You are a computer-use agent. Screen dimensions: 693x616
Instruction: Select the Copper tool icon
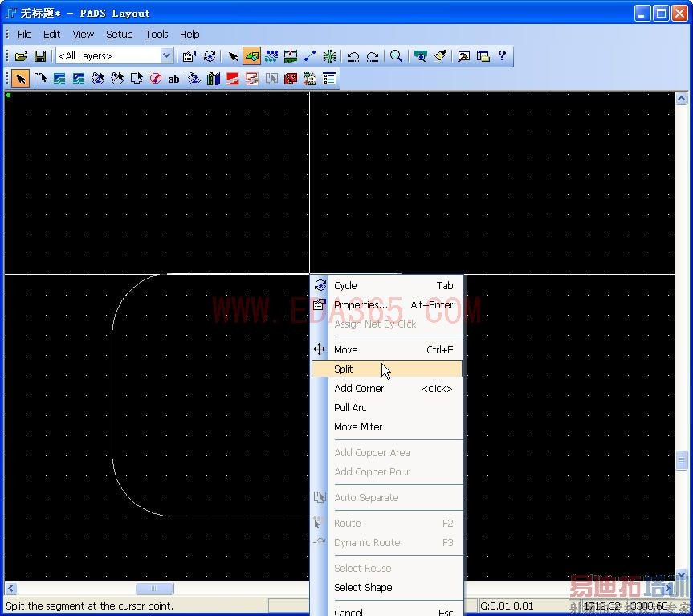click(x=59, y=79)
